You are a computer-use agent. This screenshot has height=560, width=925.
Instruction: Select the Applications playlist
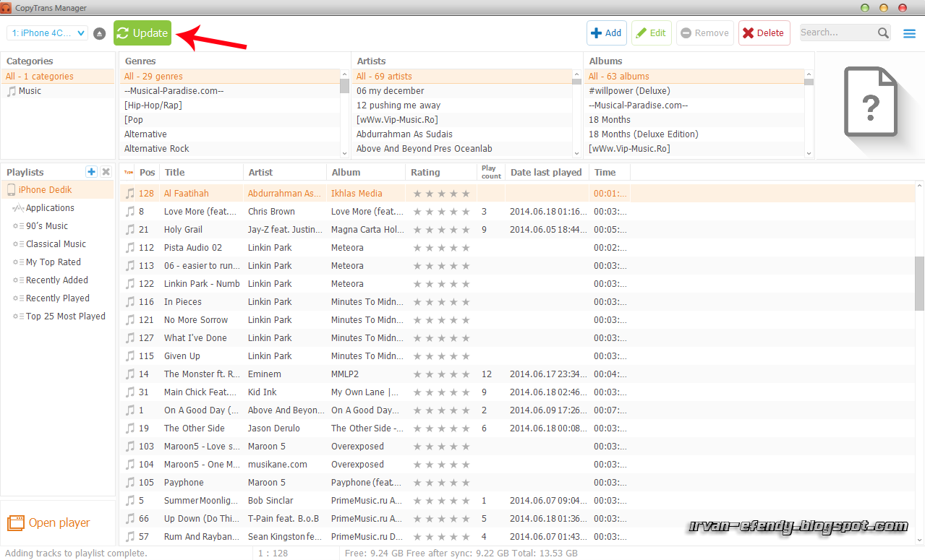pyautogui.click(x=58, y=208)
